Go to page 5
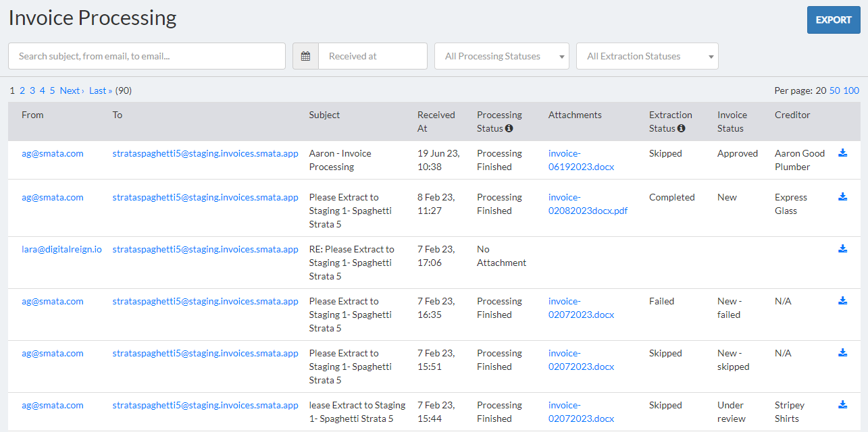Viewport: 868px width, 432px height. 52,90
